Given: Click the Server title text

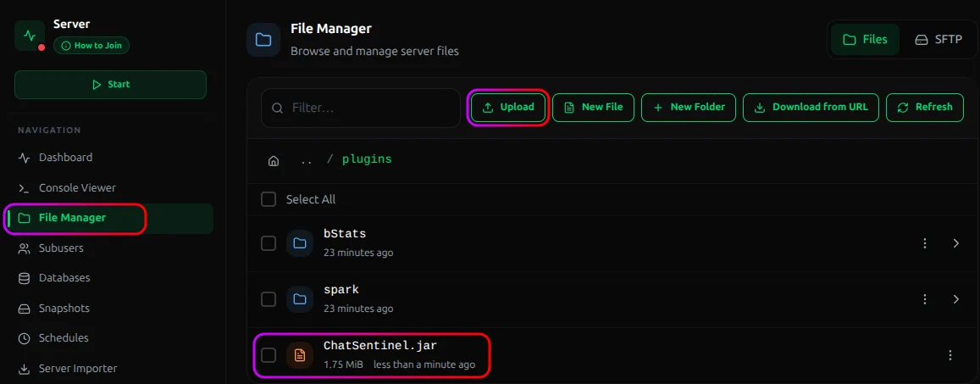Looking at the screenshot, I should (x=72, y=25).
